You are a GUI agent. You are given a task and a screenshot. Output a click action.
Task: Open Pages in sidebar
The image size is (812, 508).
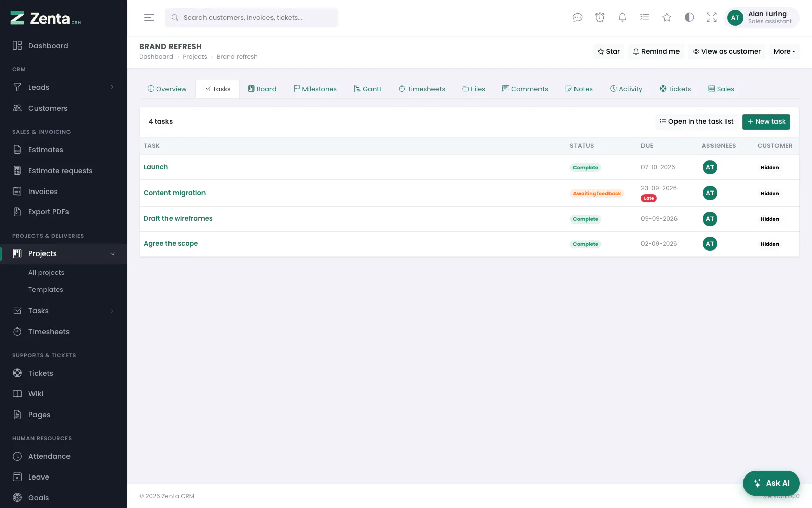pos(63,415)
